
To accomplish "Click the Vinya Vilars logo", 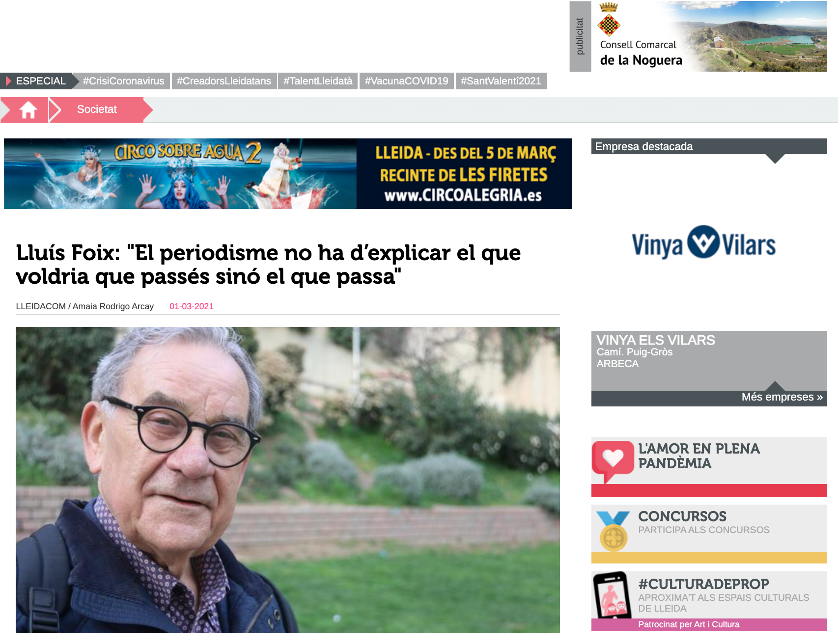I will tap(703, 242).
